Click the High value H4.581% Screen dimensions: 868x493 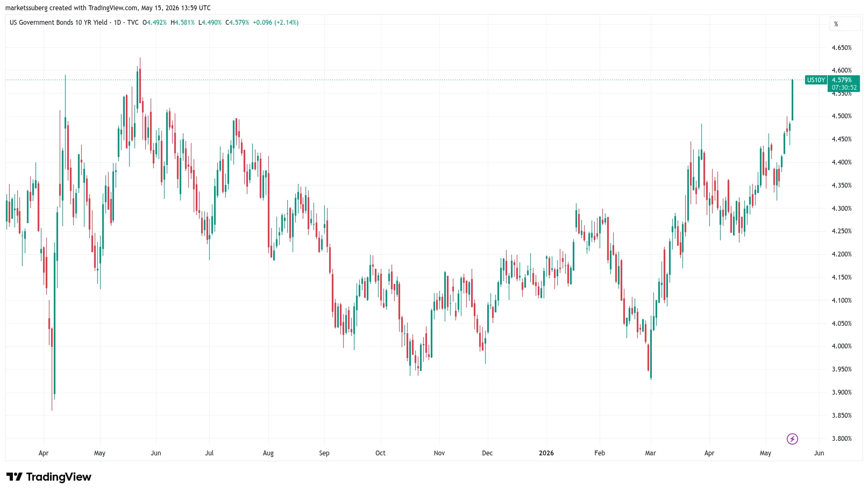point(183,23)
